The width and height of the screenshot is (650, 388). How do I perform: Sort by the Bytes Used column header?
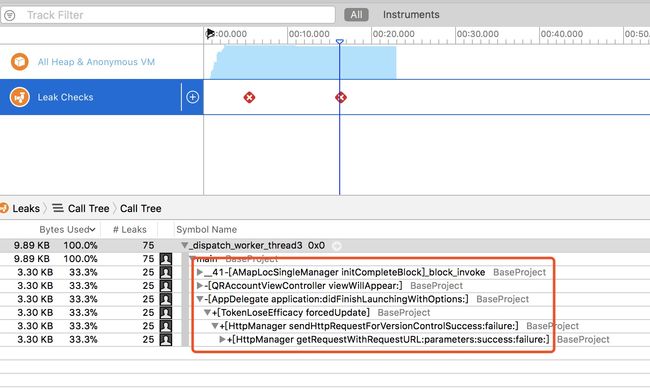(67, 229)
